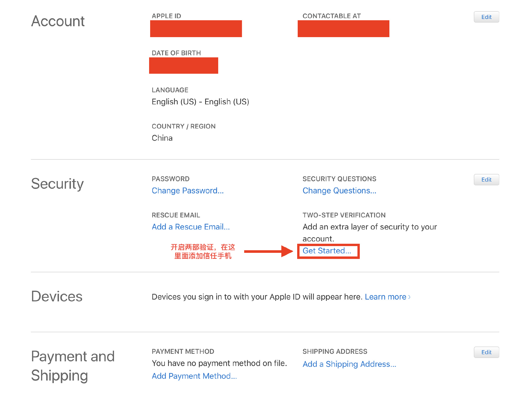The height and width of the screenshot is (393, 532).
Task: Click Add Payment Method link
Action: 194,376
